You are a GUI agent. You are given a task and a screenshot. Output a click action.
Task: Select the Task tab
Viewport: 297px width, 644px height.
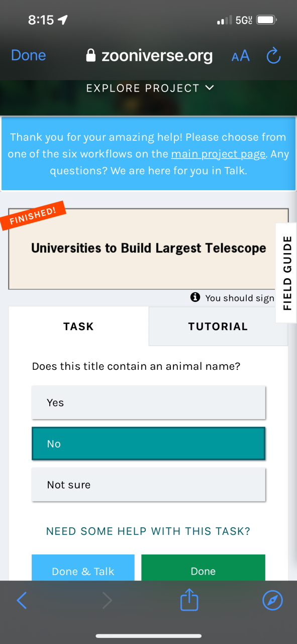coord(78,327)
